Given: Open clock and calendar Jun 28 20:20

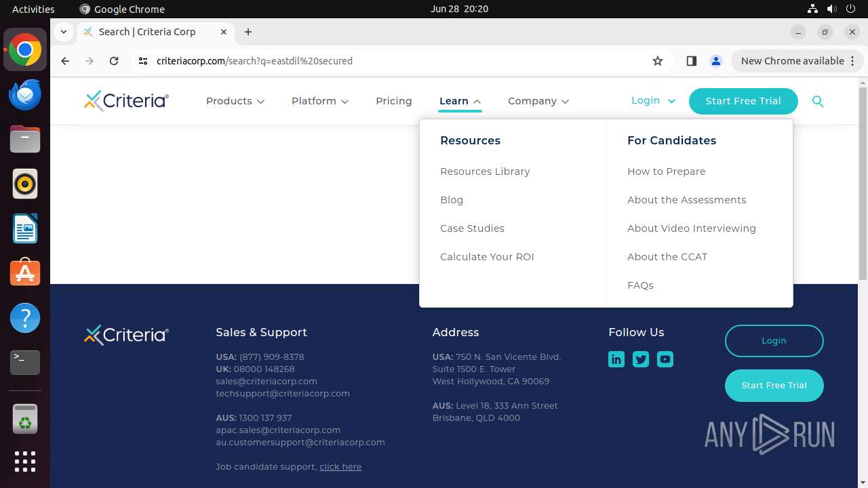Looking at the screenshot, I should pyautogui.click(x=459, y=9).
